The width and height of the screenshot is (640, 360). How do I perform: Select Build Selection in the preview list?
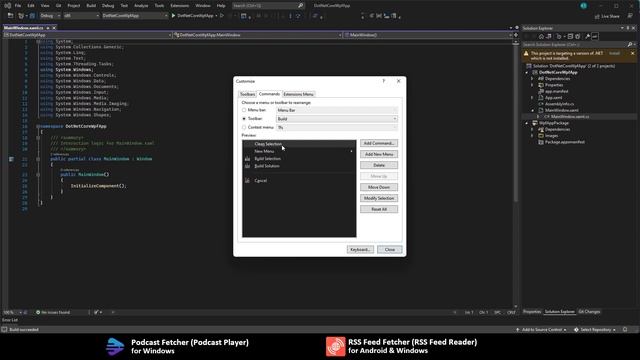click(x=299, y=159)
